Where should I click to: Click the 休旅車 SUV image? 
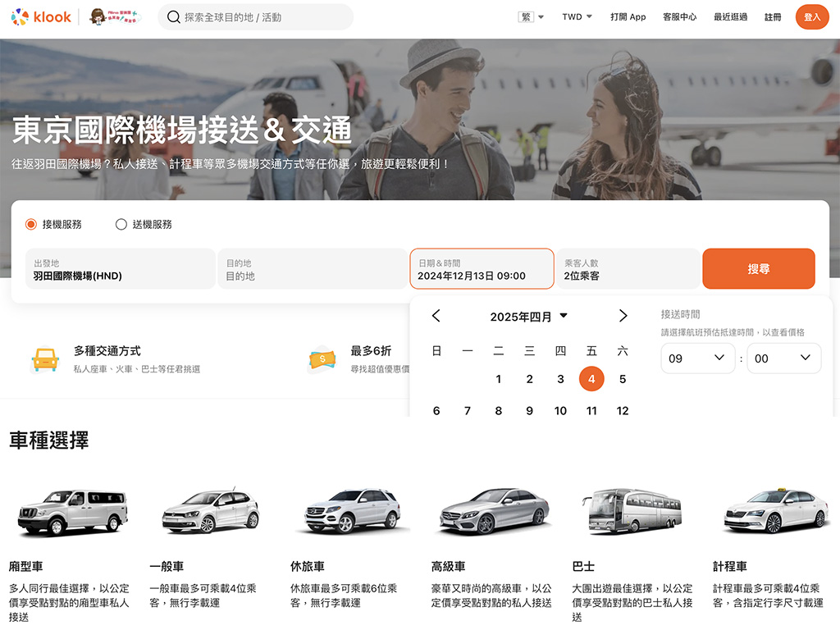tap(353, 510)
